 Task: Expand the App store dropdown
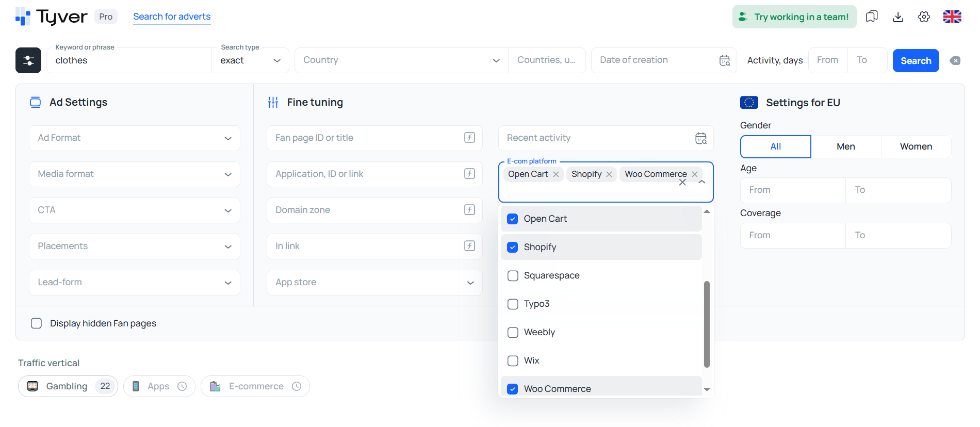[374, 283]
